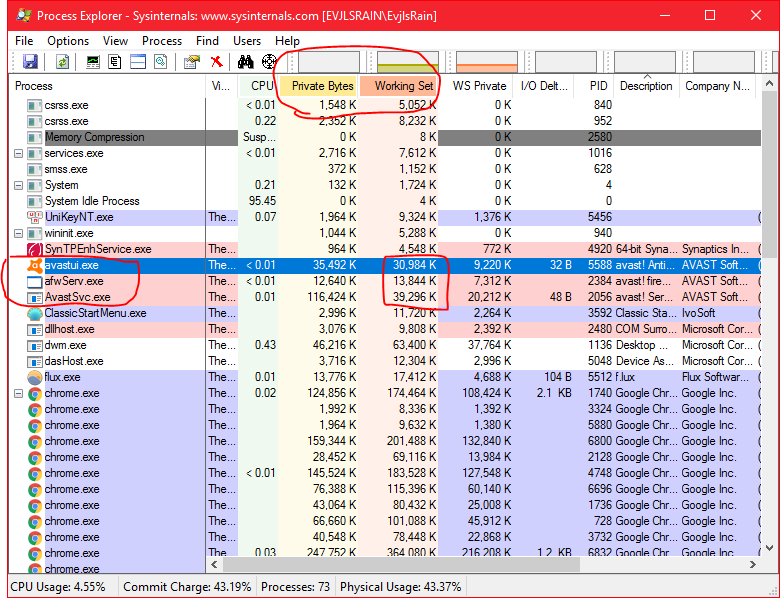Open the Options menu
The width and height of the screenshot is (780, 598).
[x=68, y=41]
